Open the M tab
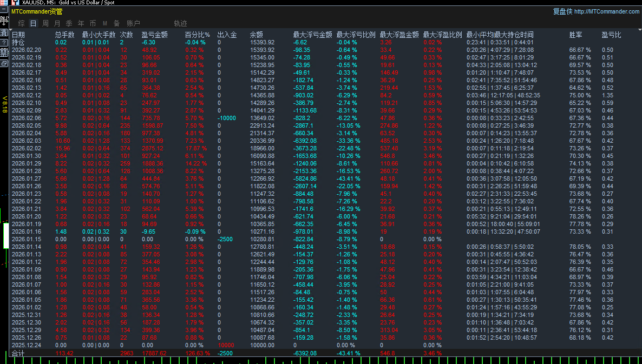The height and width of the screenshot is (364, 642). click(x=105, y=23)
